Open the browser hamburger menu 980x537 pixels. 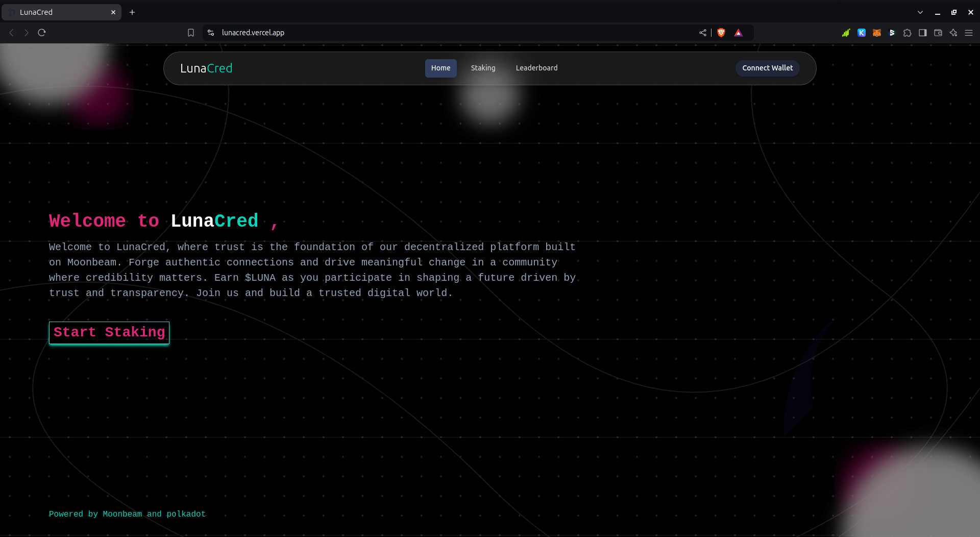pyautogui.click(x=969, y=33)
